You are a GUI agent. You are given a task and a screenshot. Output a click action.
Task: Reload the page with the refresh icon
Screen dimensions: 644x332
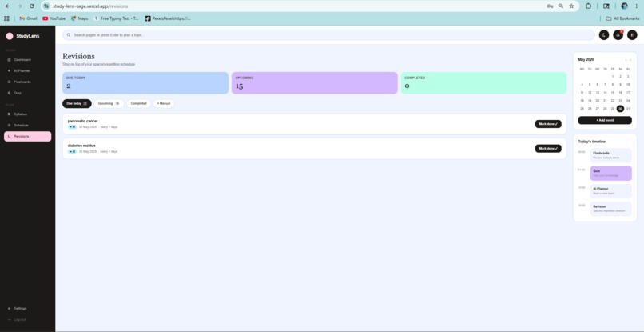click(32, 6)
